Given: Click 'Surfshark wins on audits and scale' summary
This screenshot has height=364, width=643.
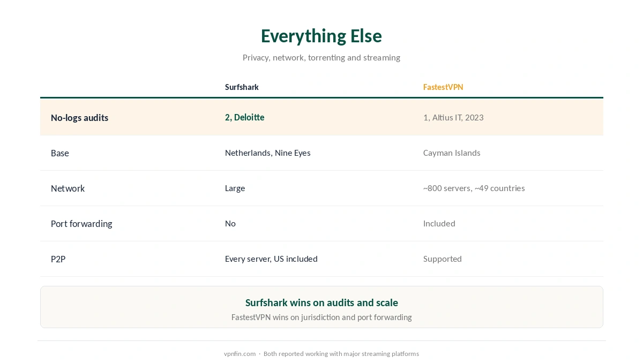Looking at the screenshot, I should point(322,302).
